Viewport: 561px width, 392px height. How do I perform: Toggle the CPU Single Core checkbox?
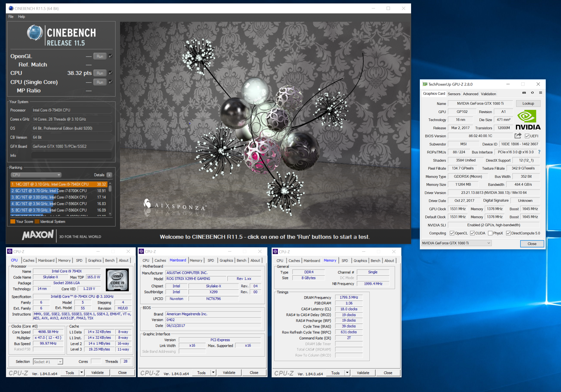[x=111, y=82]
